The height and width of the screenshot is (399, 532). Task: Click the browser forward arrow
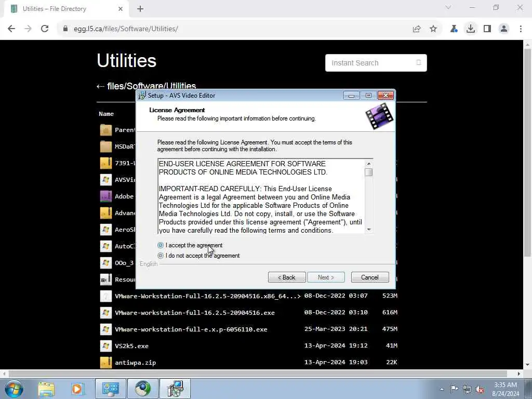tap(28, 29)
